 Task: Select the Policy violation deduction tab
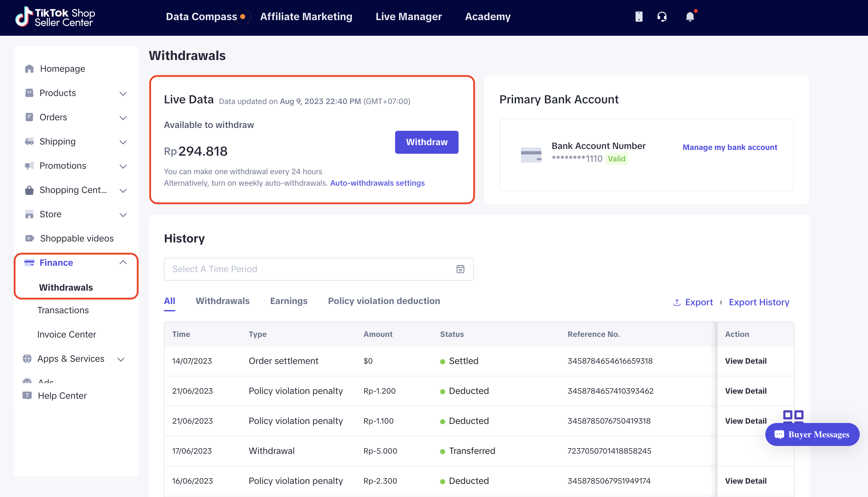pyautogui.click(x=384, y=301)
